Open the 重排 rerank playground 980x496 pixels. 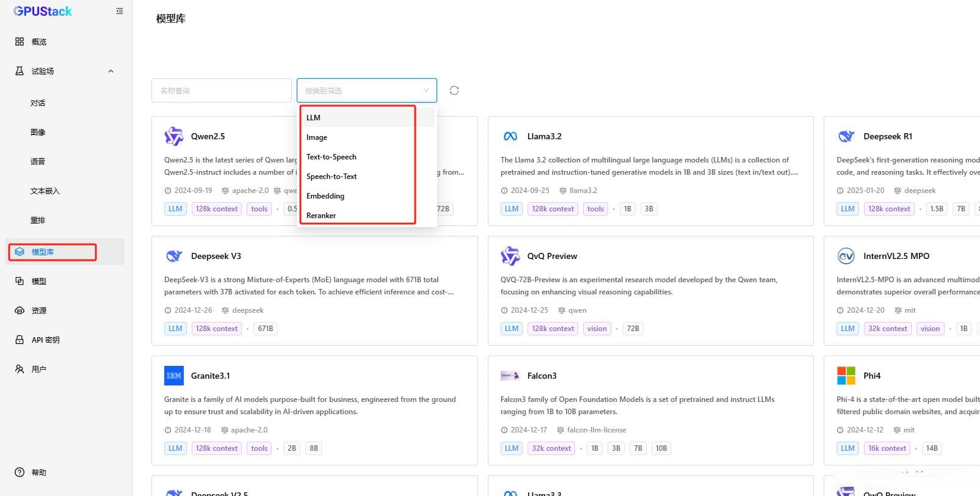(x=38, y=220)
